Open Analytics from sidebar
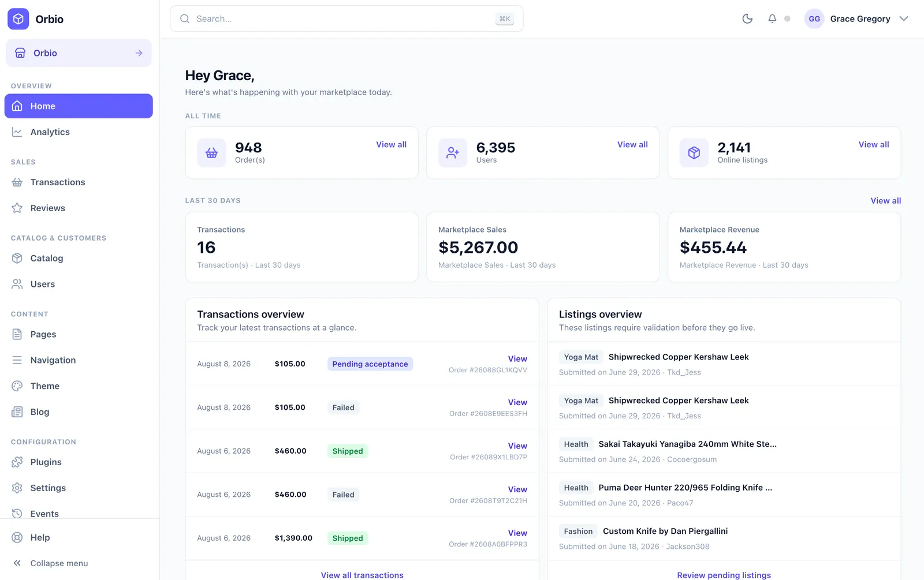Image resolution: width=924 pixels, height=580 pixels. click(79, 132)
